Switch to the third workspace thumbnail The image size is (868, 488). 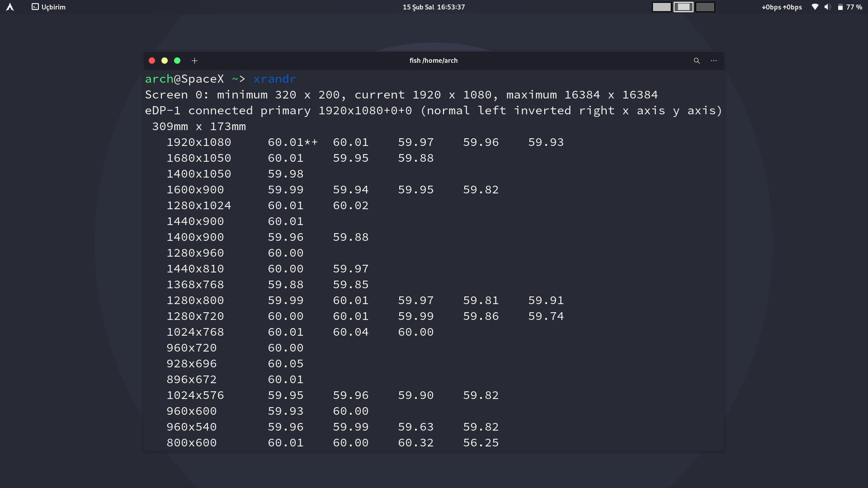705,7
